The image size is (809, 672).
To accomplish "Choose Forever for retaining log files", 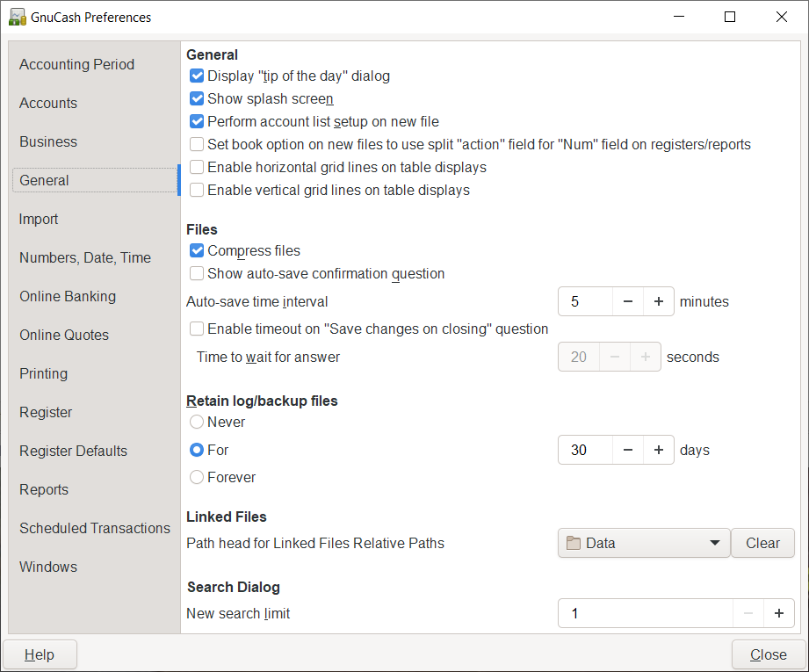I will [197, 478].
